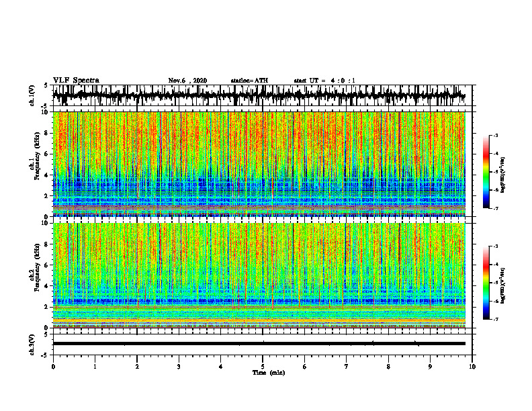
Task: Click the "-7" label on ch.2 color bar
Action: (x=495, y=320)
